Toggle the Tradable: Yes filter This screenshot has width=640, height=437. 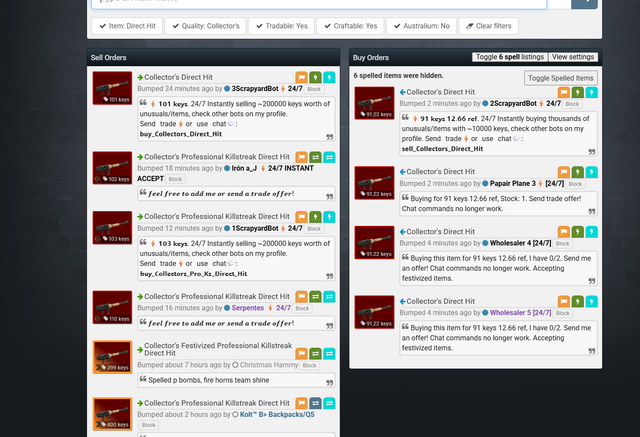tap(281, 26)
